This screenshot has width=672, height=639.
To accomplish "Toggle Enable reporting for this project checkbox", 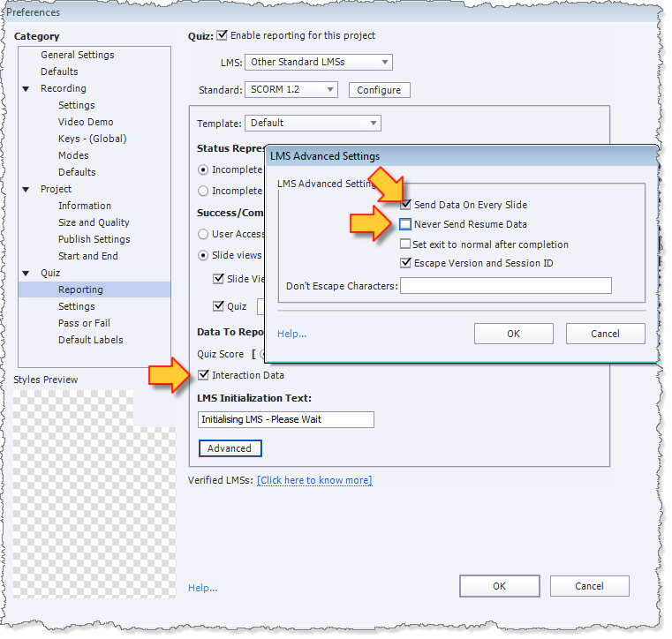I will point(222,35).
